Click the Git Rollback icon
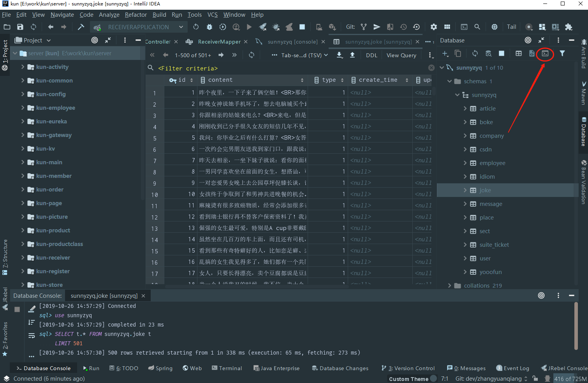 click(416, 27)
